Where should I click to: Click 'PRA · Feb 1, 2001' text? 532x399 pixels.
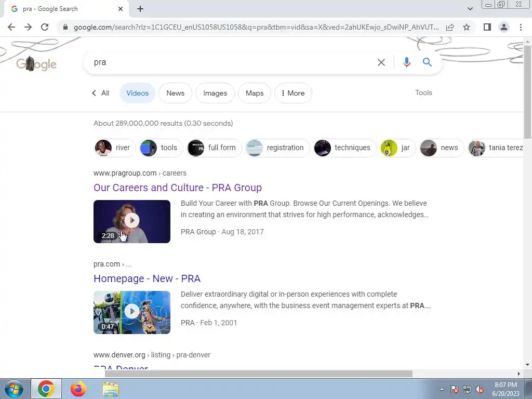coord(209,323)
